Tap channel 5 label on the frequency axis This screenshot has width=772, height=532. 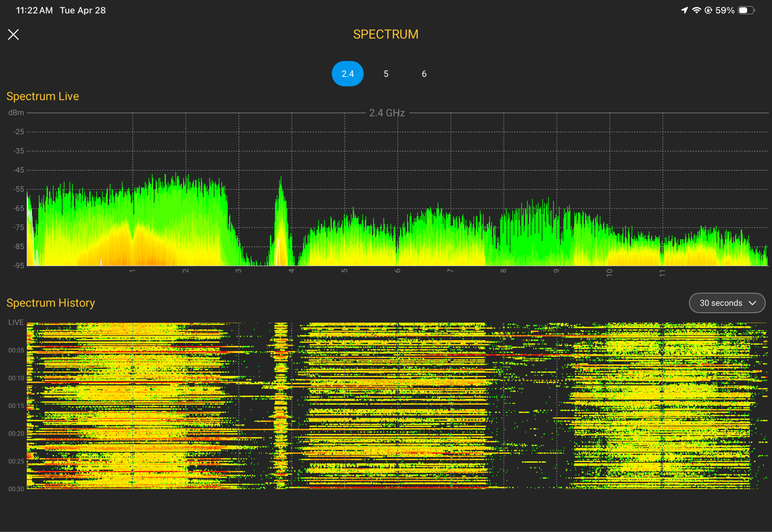[x=345, y=271]
